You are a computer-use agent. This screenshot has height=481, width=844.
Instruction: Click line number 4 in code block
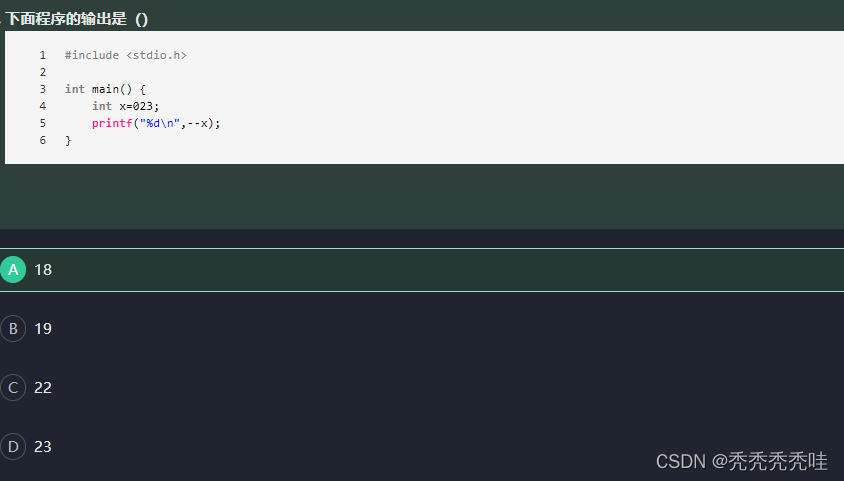[x=43, y=106]
